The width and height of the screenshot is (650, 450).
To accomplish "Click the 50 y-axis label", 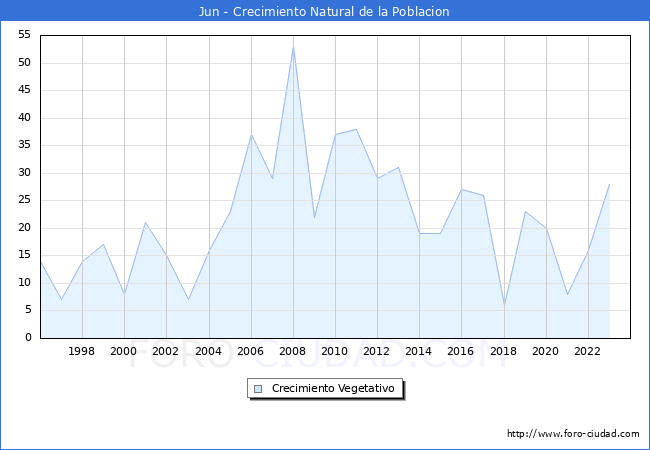I will click(24, 63).
